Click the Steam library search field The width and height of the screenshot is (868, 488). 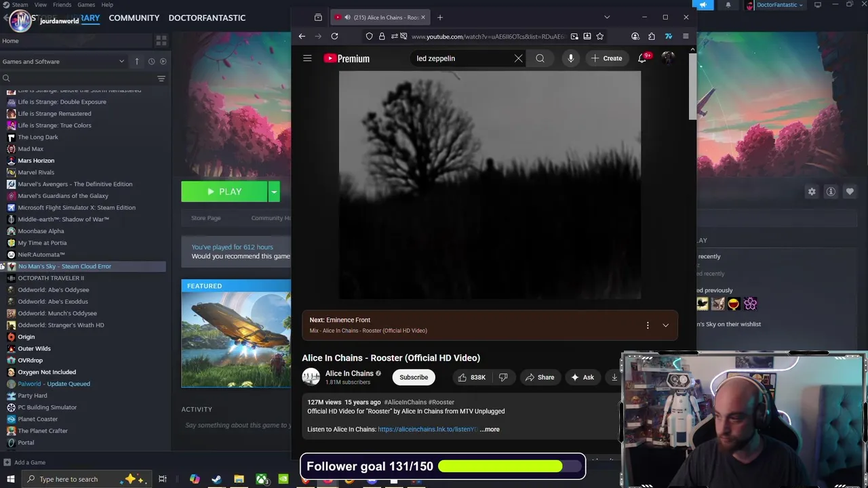(78, 79)
